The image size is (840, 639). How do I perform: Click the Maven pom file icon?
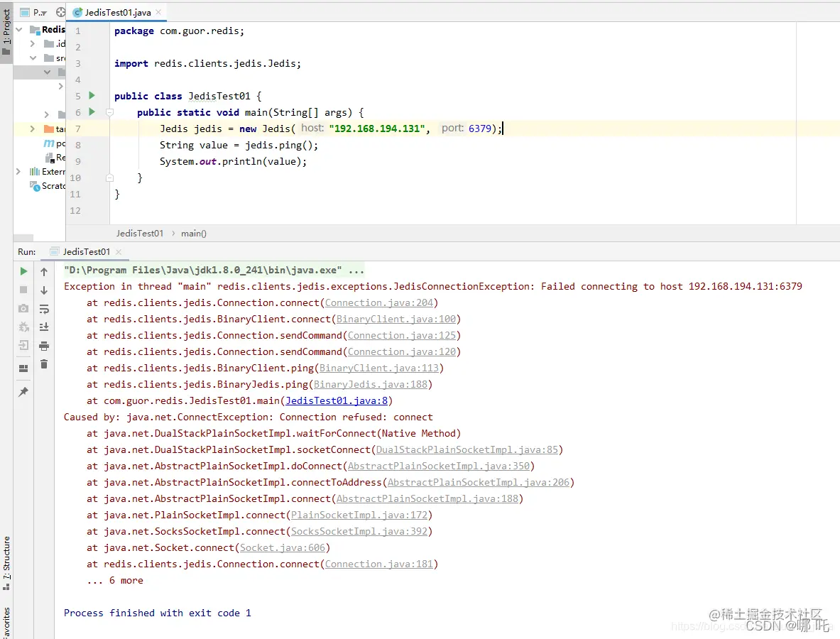click(x=49, y=143)
